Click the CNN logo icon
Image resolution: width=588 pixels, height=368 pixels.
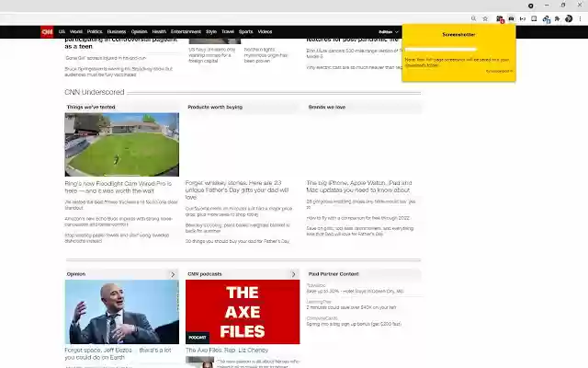(x=47, y=32)
